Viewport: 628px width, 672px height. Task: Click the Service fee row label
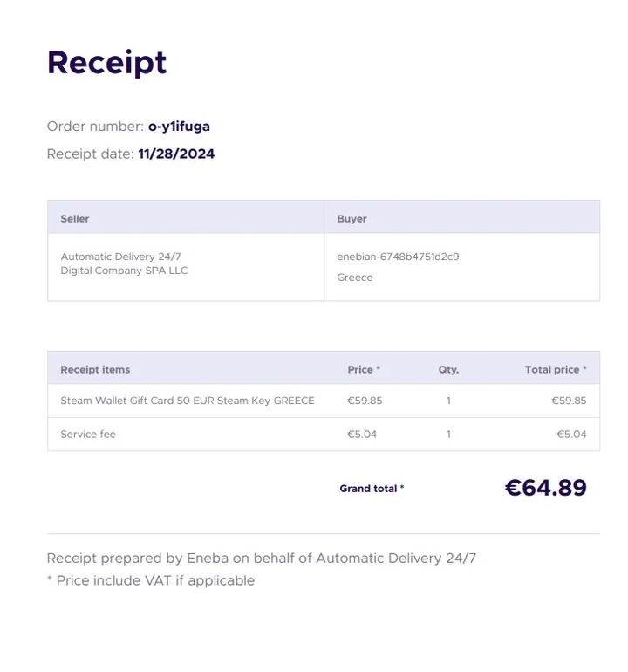point(88,435)
